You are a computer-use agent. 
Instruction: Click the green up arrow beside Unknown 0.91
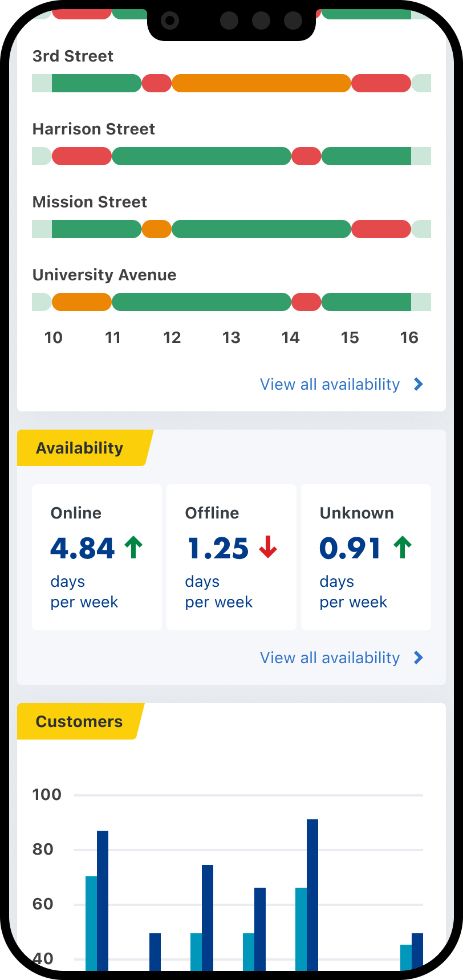tap(402, 548)
